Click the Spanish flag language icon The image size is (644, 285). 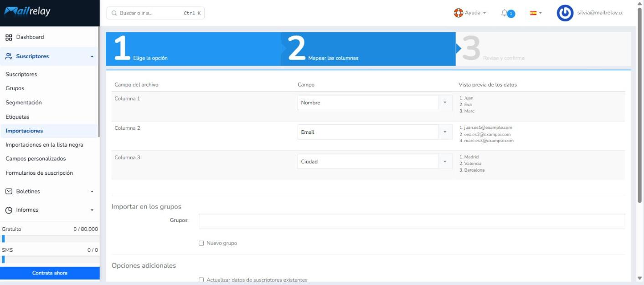pos(533,13)
